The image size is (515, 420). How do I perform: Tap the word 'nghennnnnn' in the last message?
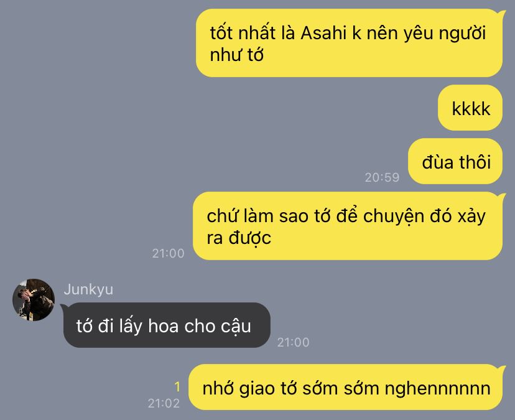pos(437,388)
